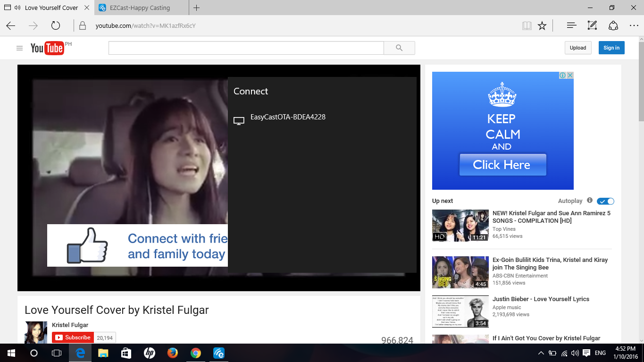Disable the Autoplay toggle

coord(605,201)
